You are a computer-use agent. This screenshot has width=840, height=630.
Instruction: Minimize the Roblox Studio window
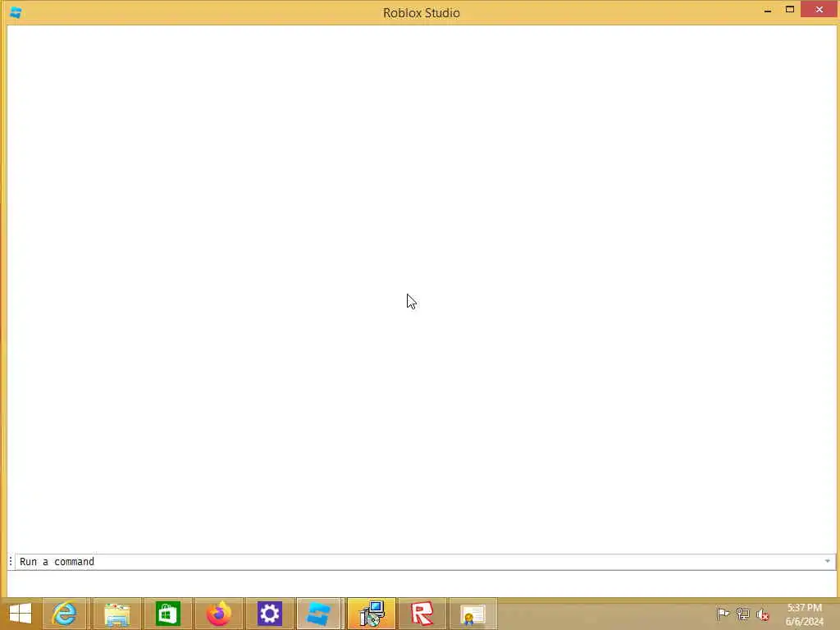768,10
